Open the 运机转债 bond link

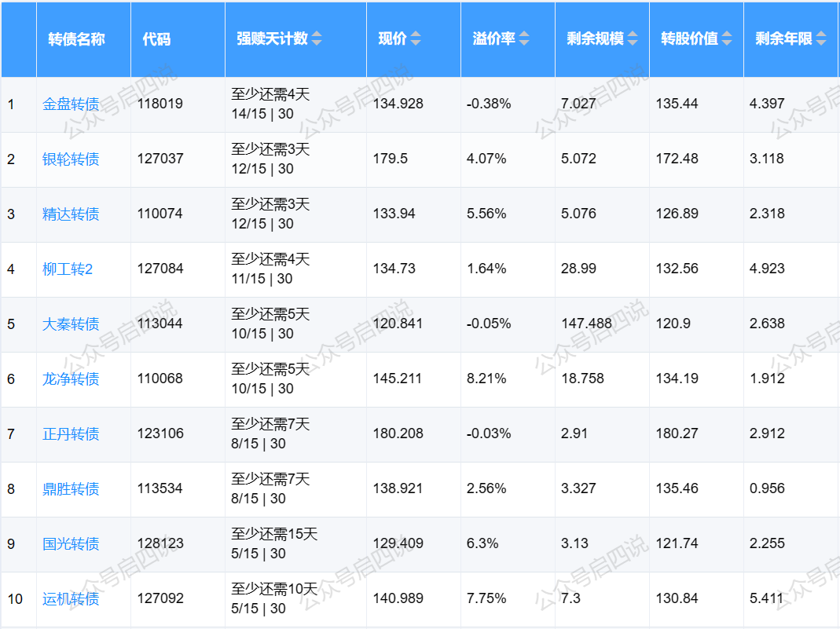click(71, 599)
